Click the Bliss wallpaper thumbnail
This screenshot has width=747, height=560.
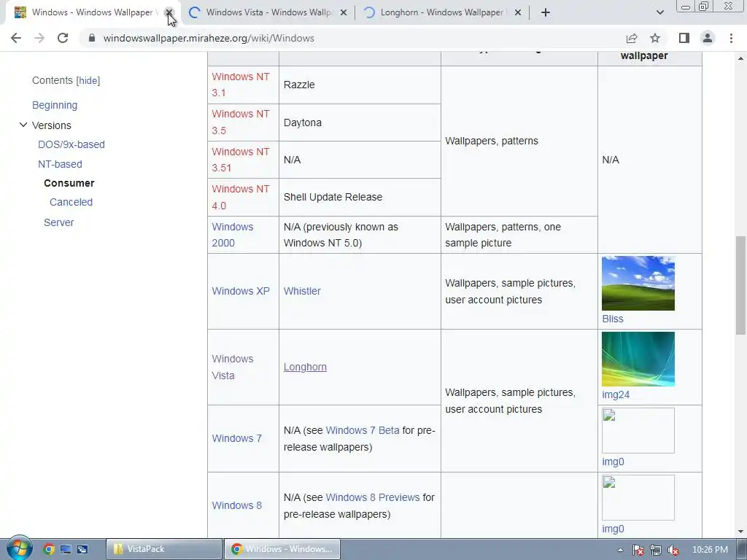click(638, 284)
